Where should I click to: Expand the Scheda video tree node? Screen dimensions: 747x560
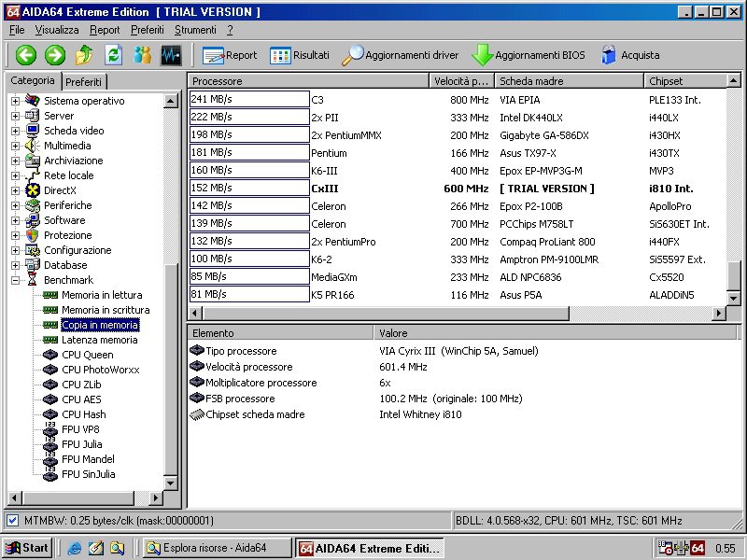point(15,131)
